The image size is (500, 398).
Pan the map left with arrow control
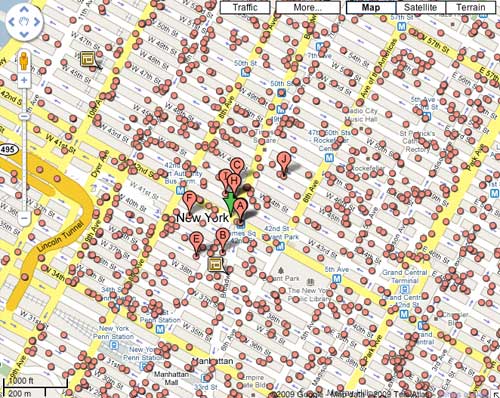tap(12, 22)
